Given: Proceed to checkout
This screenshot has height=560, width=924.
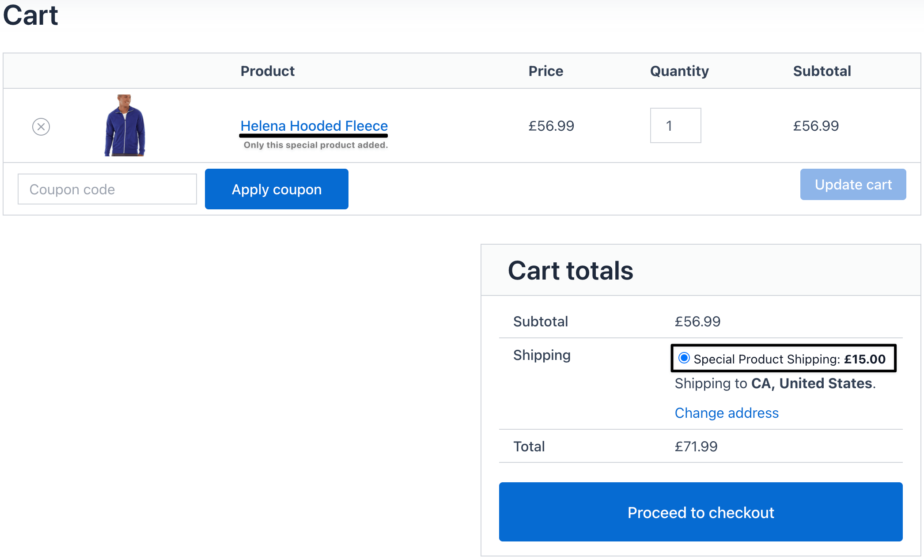Looking at the screenshot, I should point(701,512).
